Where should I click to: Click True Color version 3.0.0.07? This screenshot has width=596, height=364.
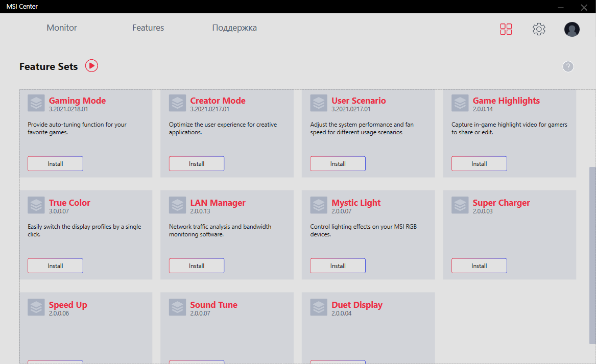[59, 212]
